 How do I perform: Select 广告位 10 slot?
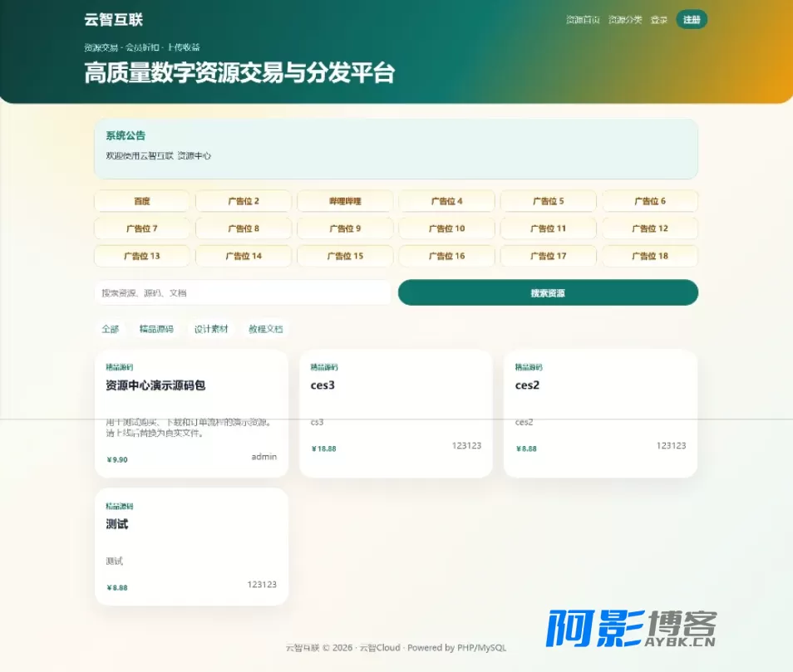446,228
